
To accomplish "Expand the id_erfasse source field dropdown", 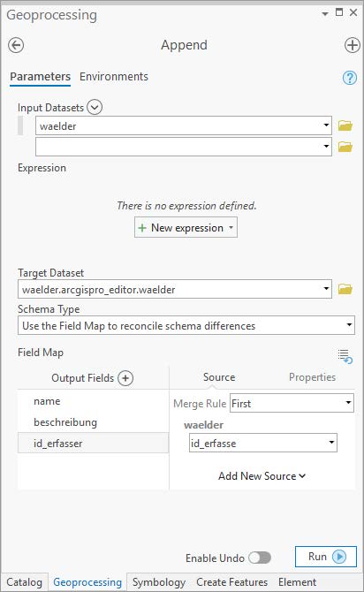I will coord(263,443).
